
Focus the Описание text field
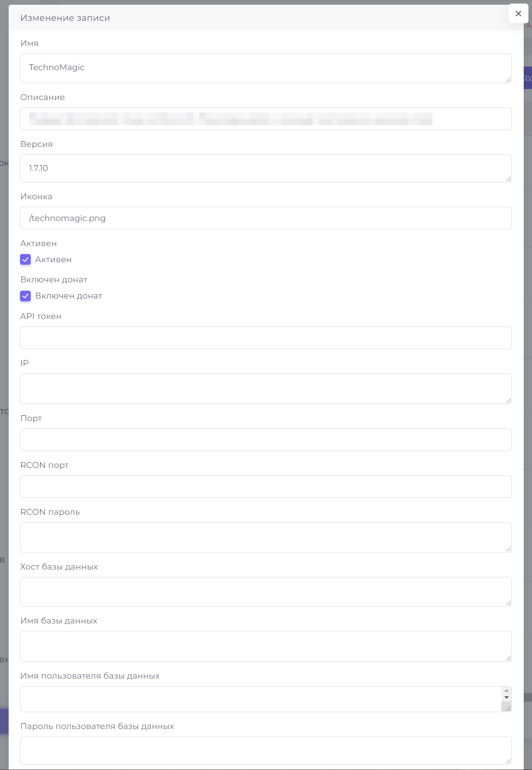point(266,119)
